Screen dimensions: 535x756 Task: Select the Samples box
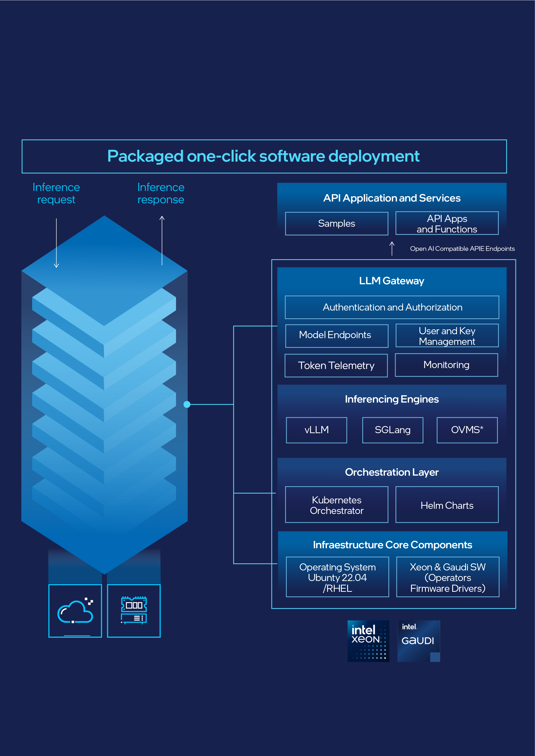(336, 223)
